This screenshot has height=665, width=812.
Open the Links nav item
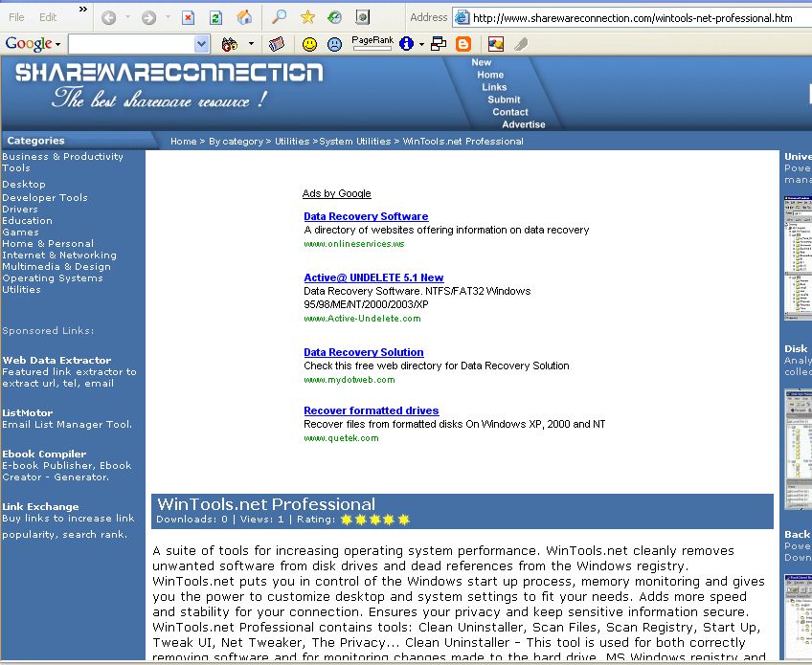tap(494, 87)
